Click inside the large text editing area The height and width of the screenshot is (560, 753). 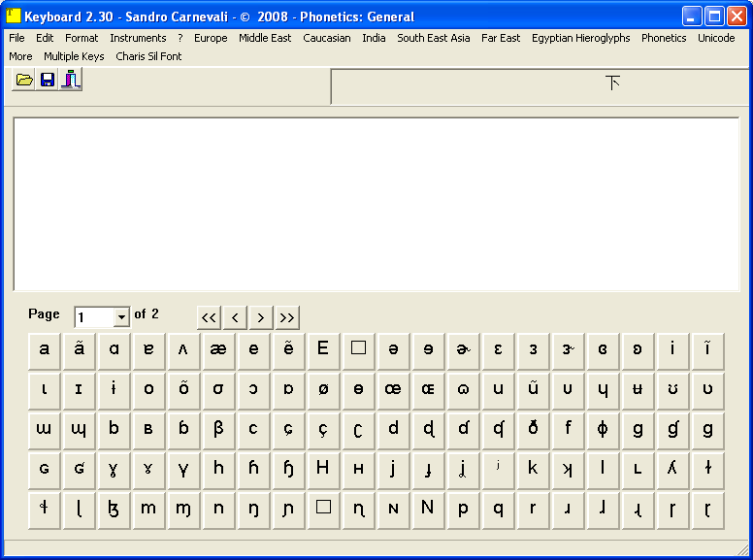pyautogui.click(x=376, y=204)
